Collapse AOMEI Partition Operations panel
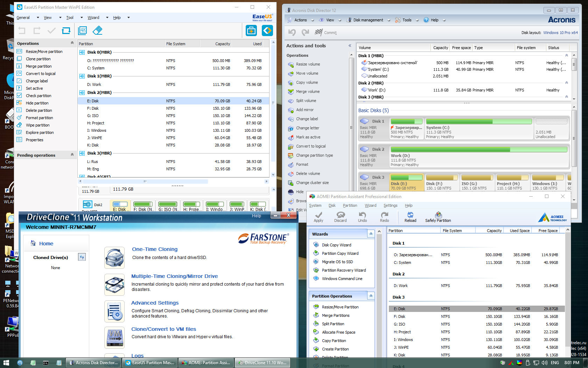The width and height of the screenshot is (588, 368). (371, 296)
